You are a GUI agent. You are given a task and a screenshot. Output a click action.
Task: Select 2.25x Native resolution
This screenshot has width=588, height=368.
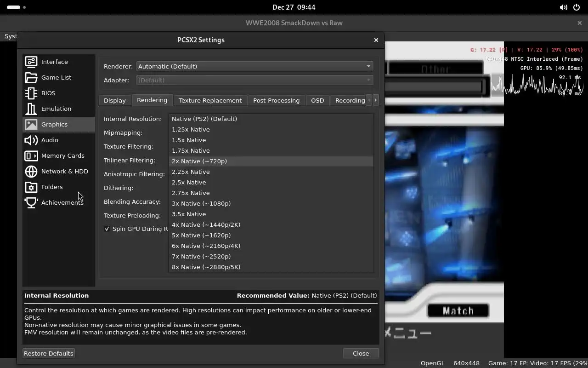271,172
